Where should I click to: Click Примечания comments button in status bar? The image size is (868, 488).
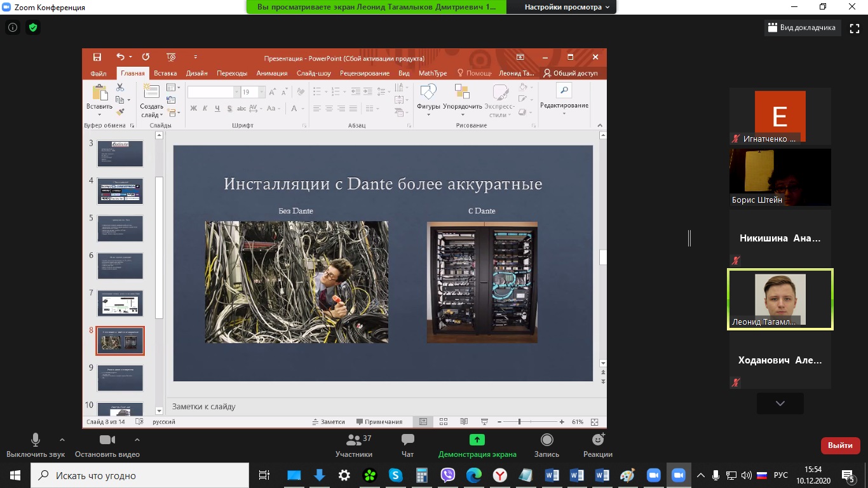click(379, 422)
